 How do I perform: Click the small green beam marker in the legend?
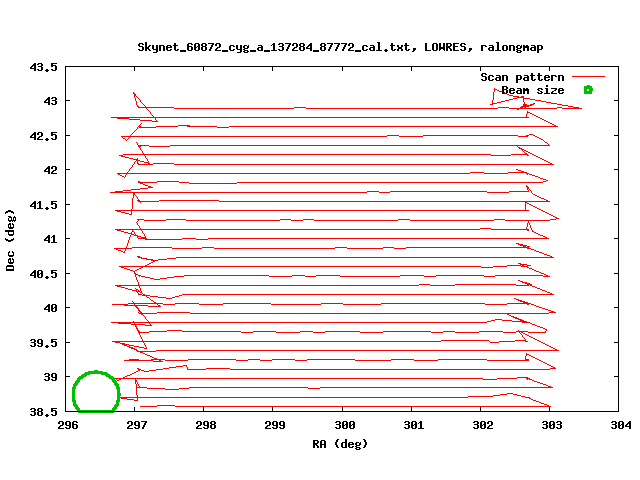click(x=588, y=90)
